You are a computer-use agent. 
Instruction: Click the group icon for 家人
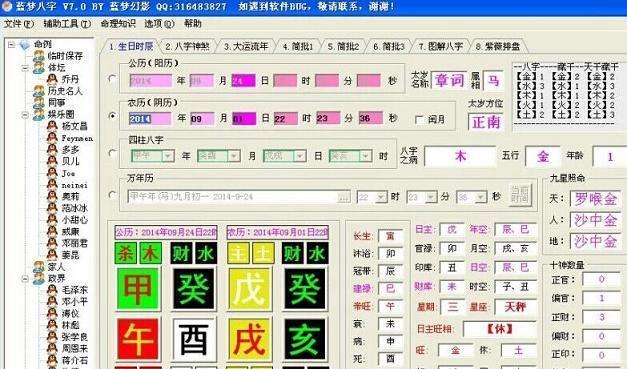click(x=39, y=266)
